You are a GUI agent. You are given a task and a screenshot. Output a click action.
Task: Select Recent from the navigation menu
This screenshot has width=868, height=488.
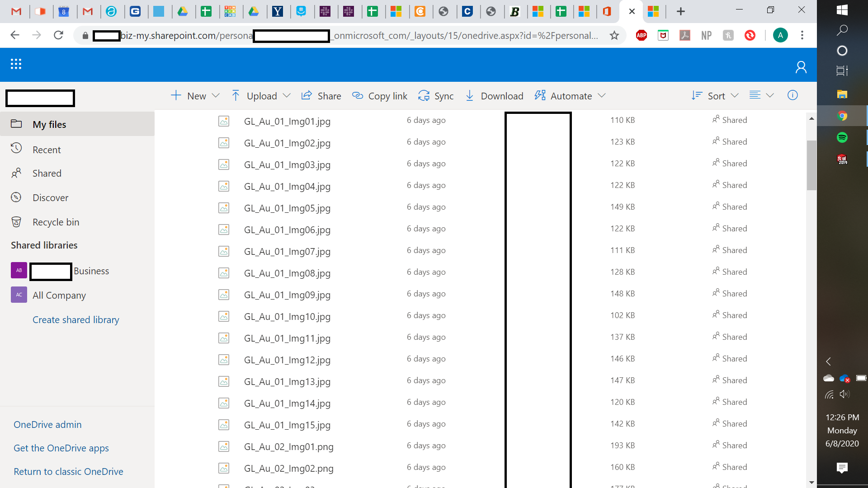[x=47, y=149]
